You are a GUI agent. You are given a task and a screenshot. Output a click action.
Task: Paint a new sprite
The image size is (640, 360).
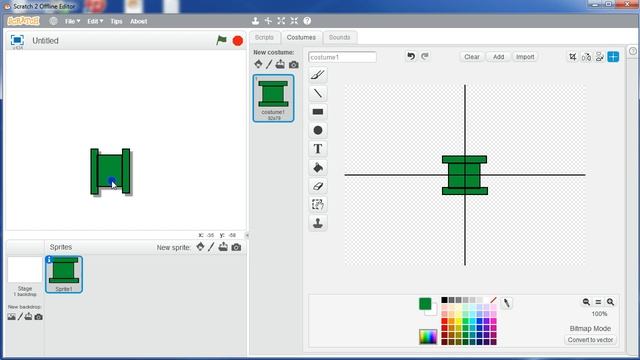[211, 247]
